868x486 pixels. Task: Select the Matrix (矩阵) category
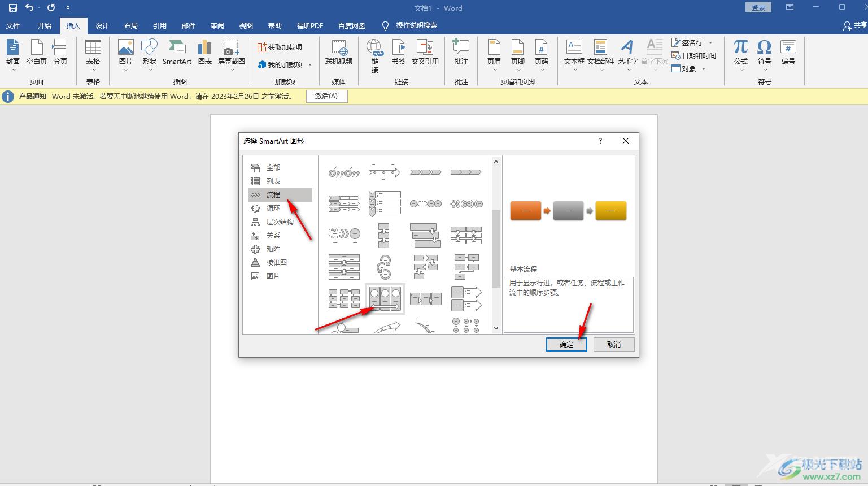280,249
